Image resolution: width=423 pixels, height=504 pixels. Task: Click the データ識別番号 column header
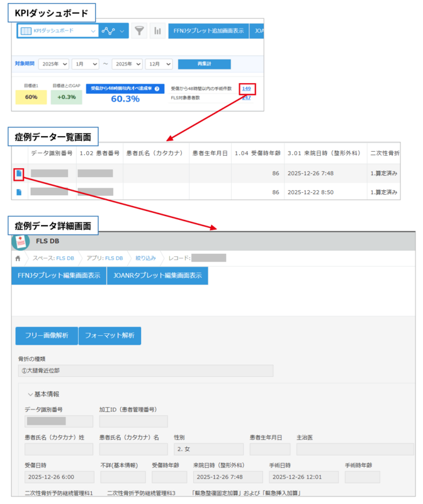click(52, 153)
